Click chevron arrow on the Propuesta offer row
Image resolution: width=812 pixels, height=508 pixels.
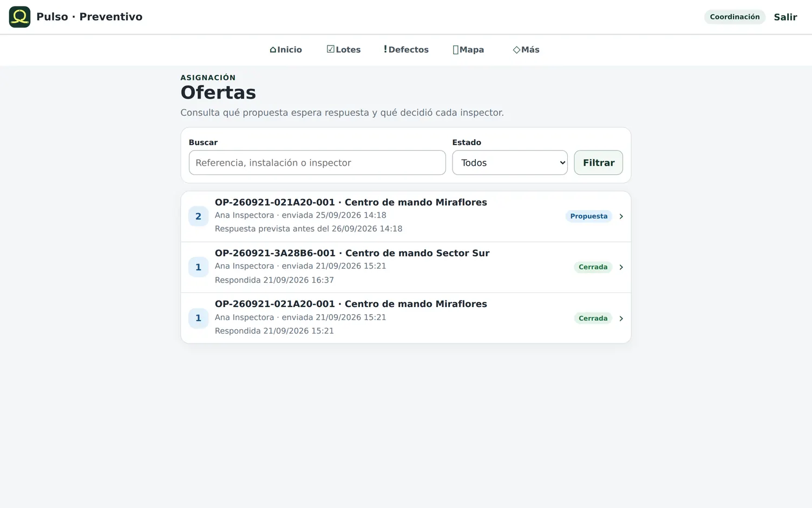point(621,217)
